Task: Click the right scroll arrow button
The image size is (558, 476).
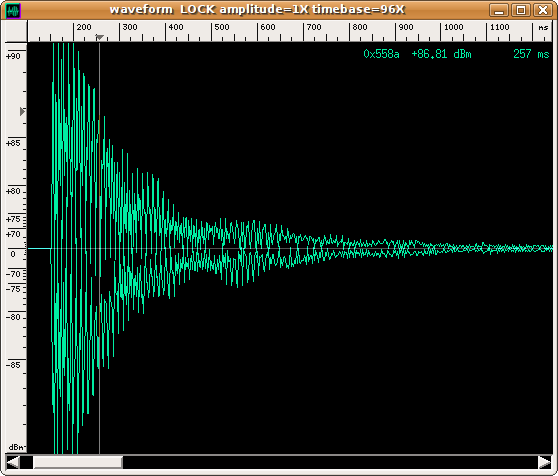Action: click(x=545, y=462)
